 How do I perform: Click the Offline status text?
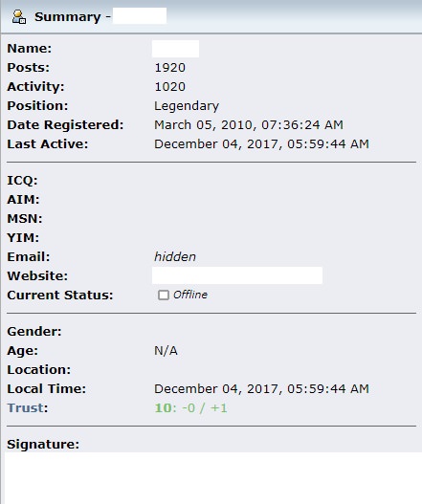coord(190,295)
